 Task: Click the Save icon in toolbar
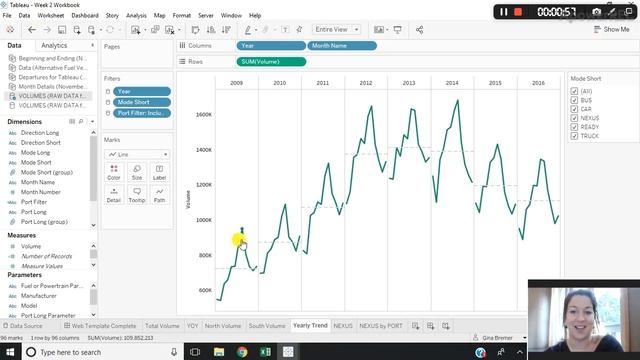[x=62, y=30]
